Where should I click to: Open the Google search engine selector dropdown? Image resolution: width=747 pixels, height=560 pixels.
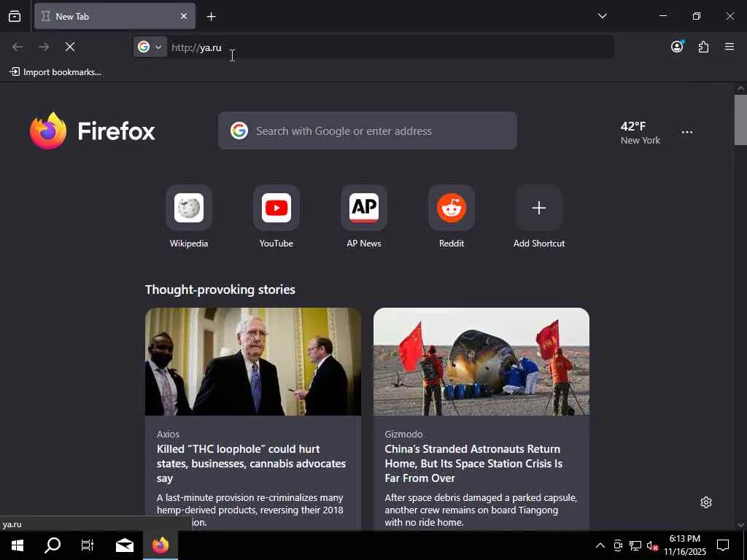[150, 47]
